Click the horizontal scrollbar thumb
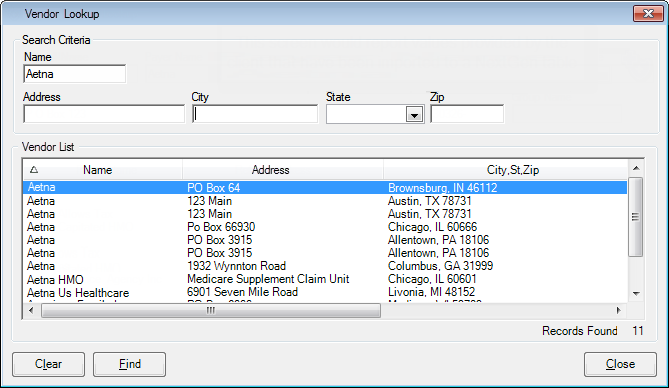 (211, 310)
